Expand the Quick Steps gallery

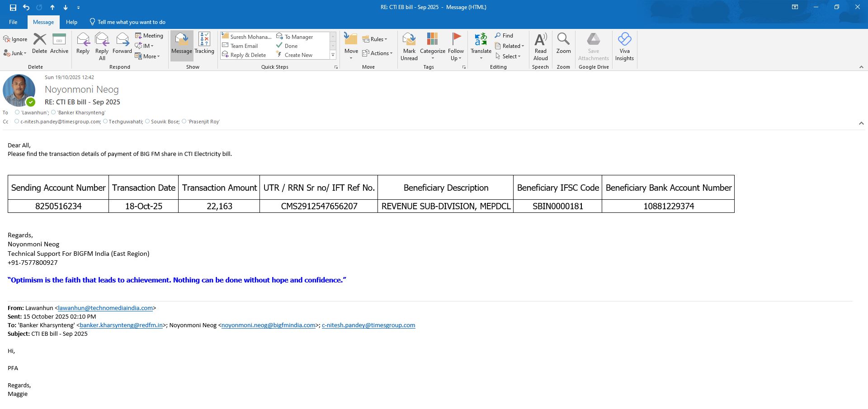(333, 55)
